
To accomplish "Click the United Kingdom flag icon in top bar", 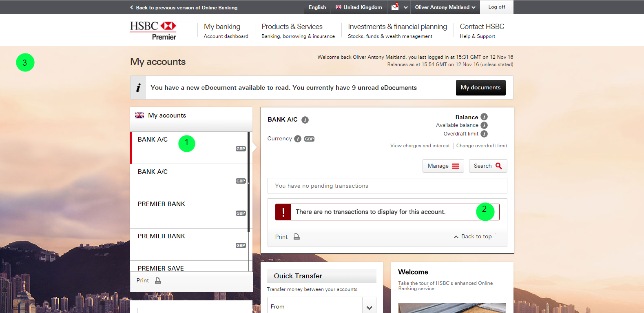I will coord(339,7).
